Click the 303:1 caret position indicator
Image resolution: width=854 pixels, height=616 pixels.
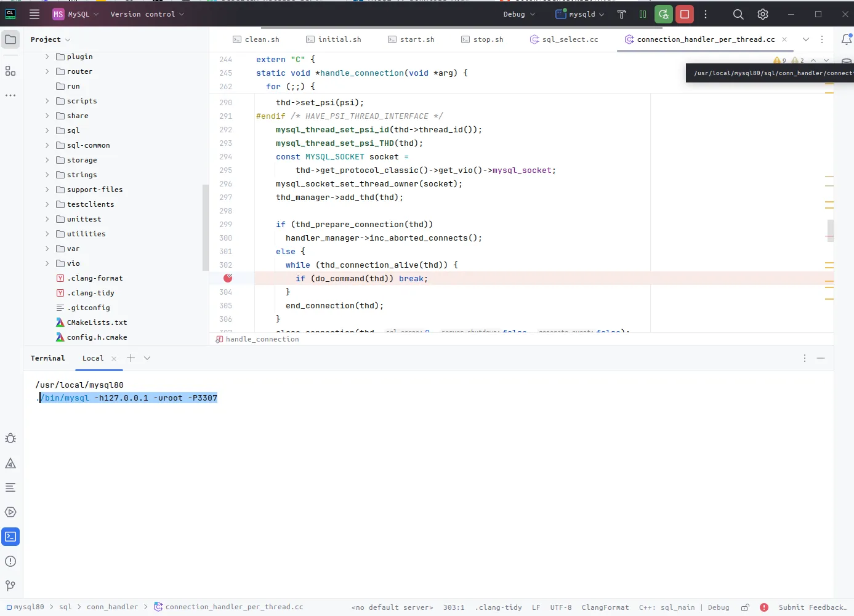click(454, 607)
